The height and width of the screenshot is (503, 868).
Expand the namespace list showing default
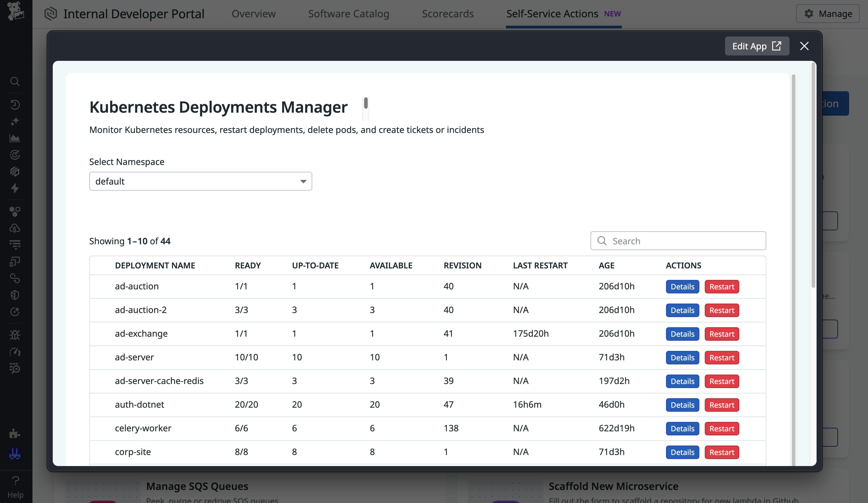302,181
